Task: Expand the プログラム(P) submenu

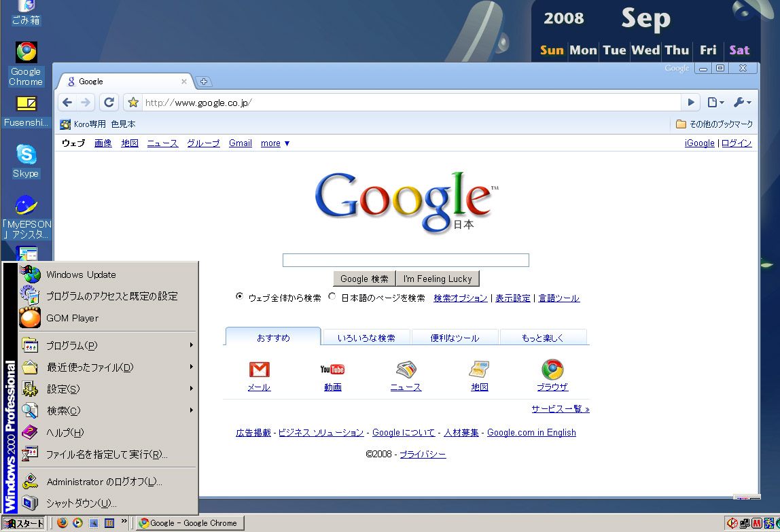Action: [x=108, y=345]
